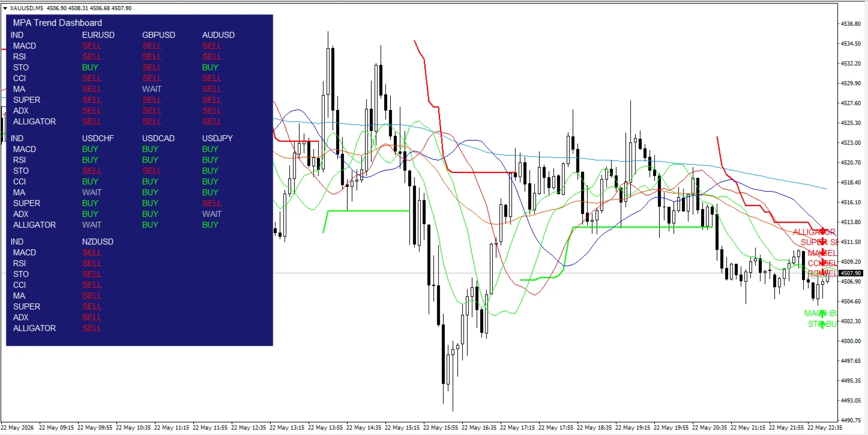Click the green up arrow on STO BU label
Image resolution: width=868 pixels, height=435 pixels.
822,324
